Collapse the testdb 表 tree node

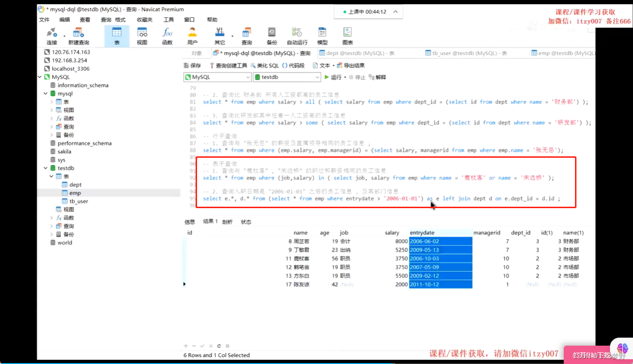click(51, 176)
